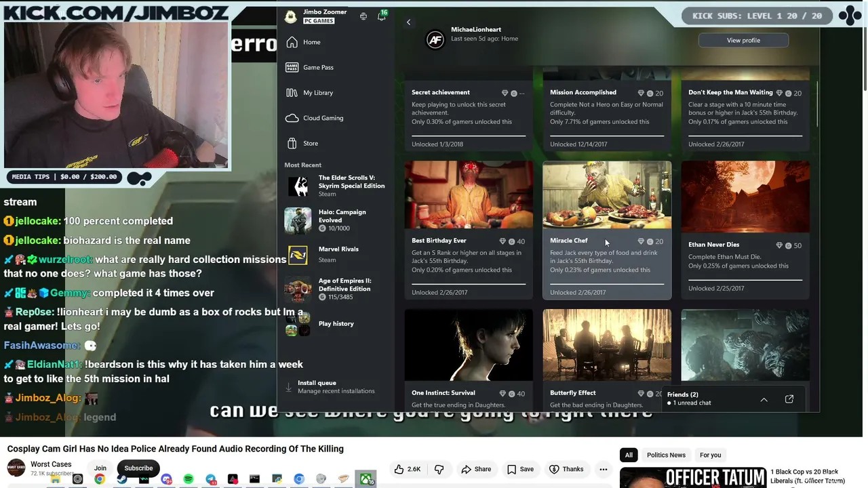Click the icon left of the notifications bell
Image resolution: width=868 pixels, height=488 pixels.
363,16
